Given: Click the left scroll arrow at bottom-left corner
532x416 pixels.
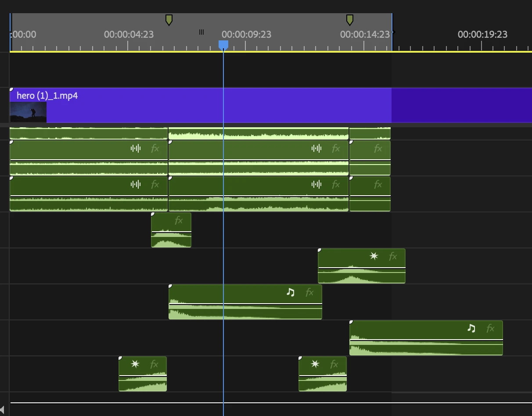Looking at the screenshot, I should pos(2,410).
